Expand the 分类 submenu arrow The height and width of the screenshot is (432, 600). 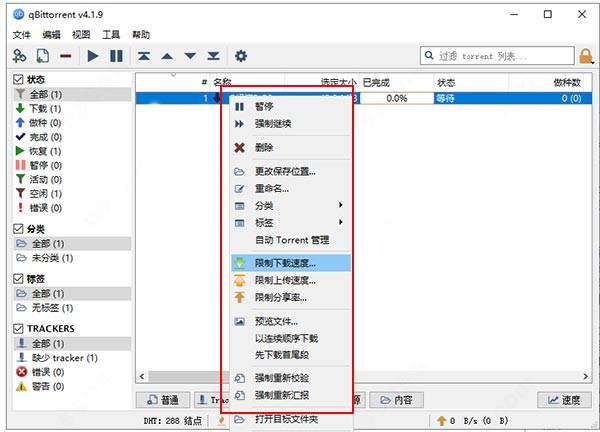coord(341,205)
